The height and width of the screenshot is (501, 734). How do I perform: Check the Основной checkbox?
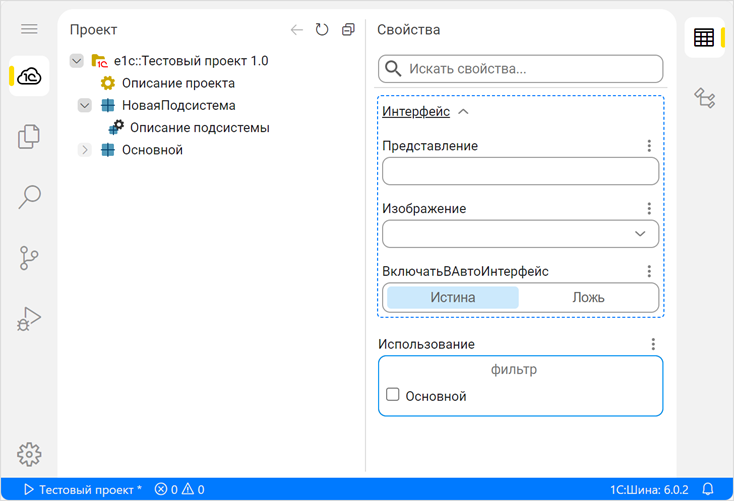(x=393, y=396)
